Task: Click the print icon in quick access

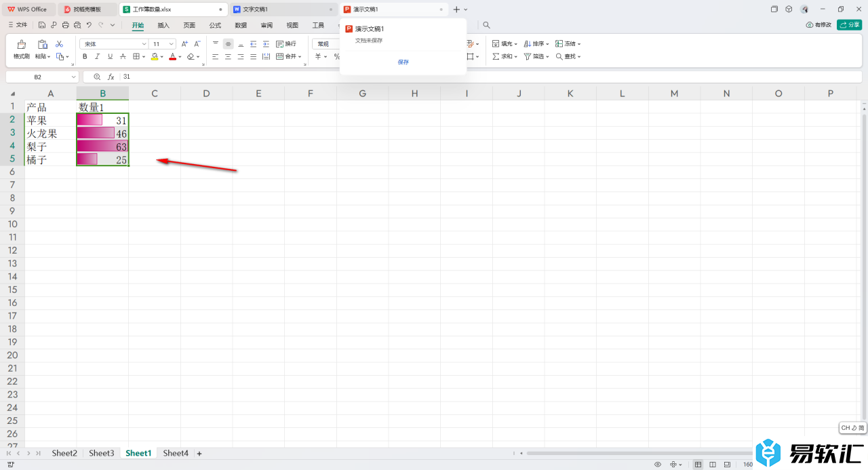Action: coord(66,25)
